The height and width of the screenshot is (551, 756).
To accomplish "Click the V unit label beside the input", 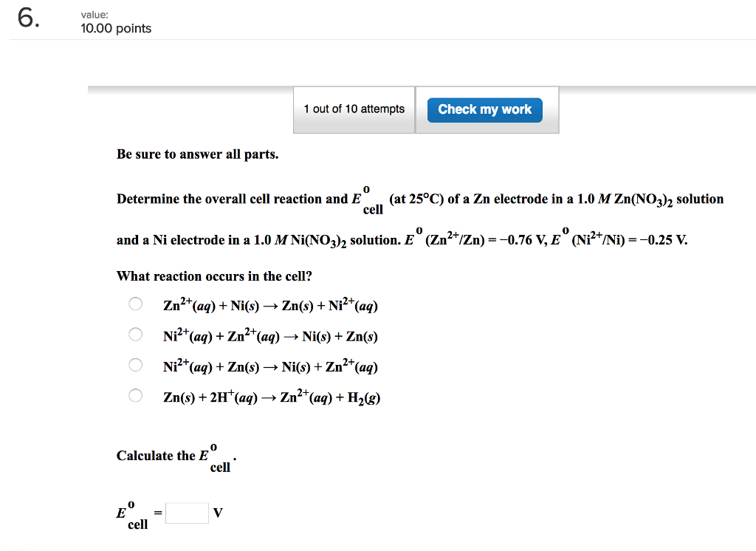I will 217,512.
